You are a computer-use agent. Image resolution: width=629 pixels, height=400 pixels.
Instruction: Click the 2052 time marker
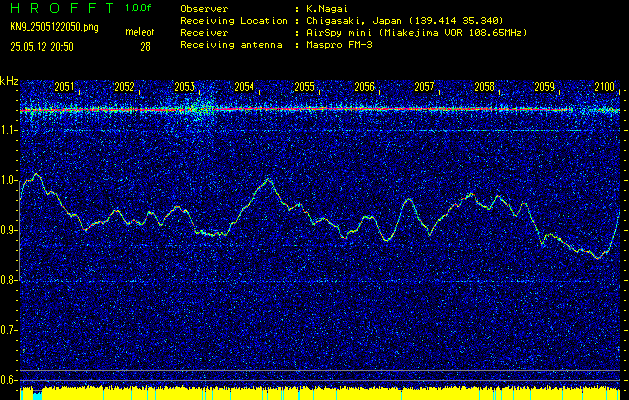(124, 87)
